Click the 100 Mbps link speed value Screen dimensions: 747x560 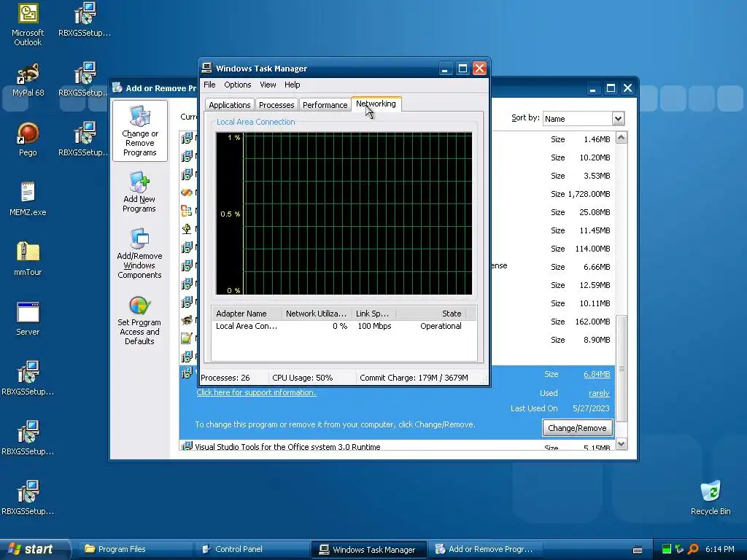[x=374, y=326]
